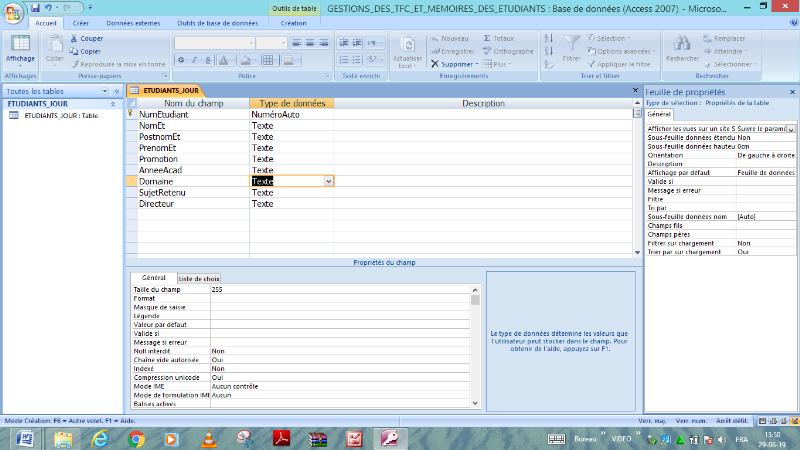Image resolution: width=800 pixels, height=450 pixels.
Task: Click the Filtrer funnel icon
Action: tap(571, 45)
